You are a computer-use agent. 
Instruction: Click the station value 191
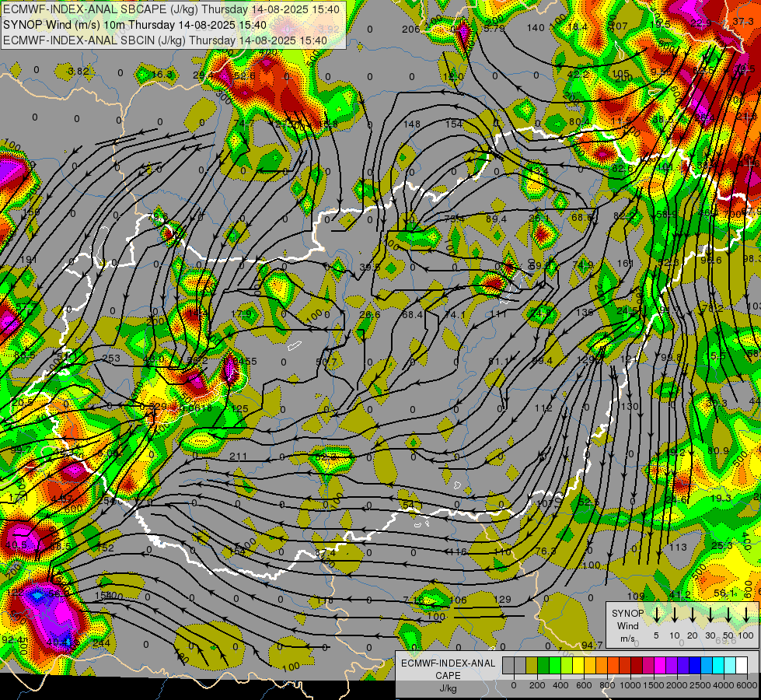pos(29,260)
